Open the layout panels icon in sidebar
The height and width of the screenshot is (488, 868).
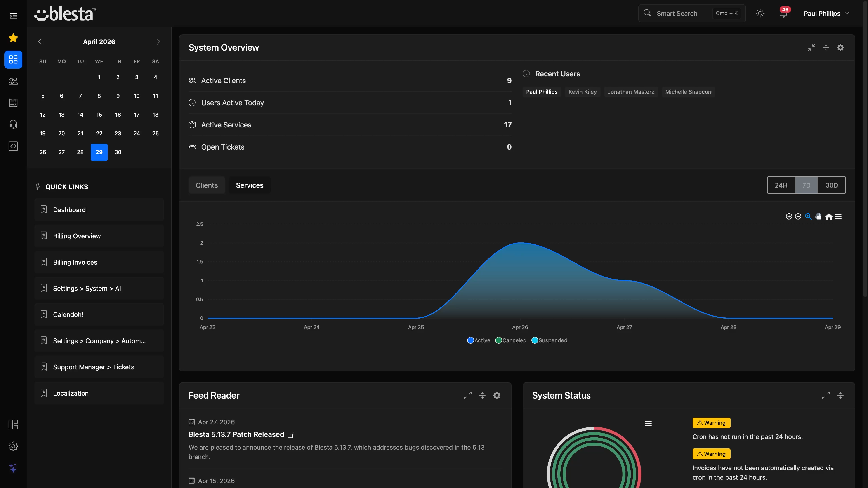pyautogui.click(x=13, y=424)
